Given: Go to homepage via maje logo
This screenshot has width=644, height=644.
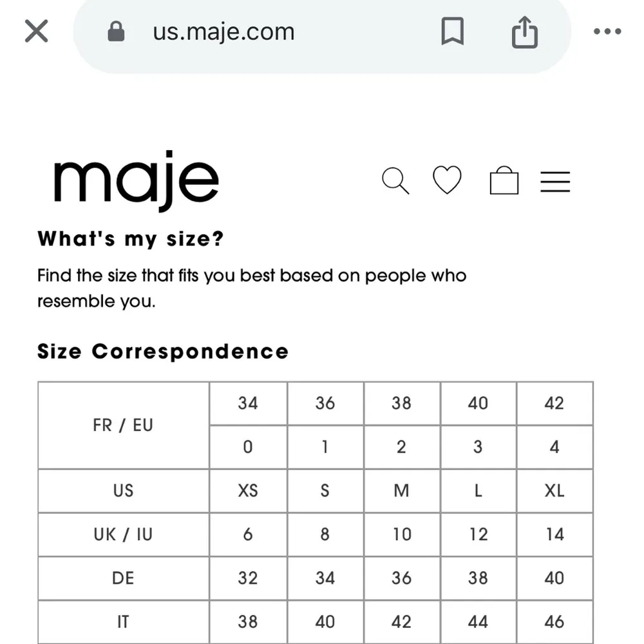Looking at the screenshot, I should [x=136, y=180].
